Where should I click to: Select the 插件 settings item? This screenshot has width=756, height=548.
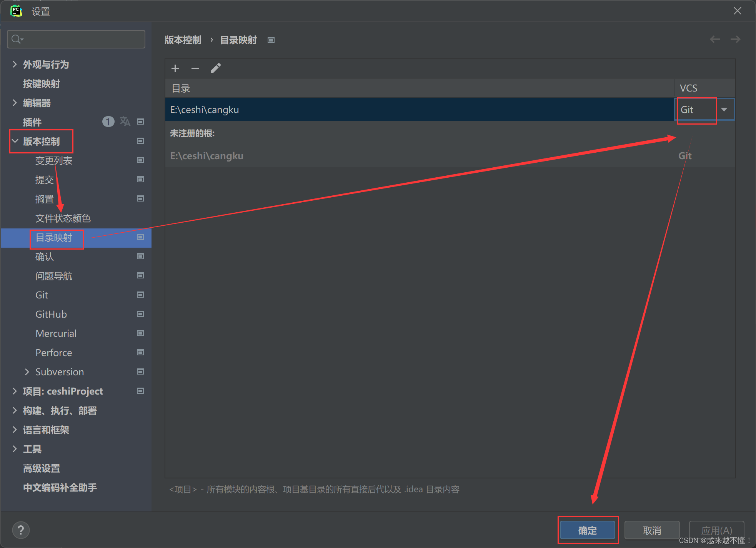click(32, 122)
